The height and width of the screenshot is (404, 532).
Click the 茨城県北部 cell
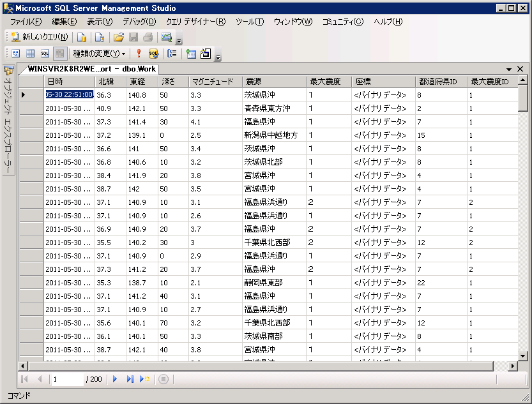274,161
